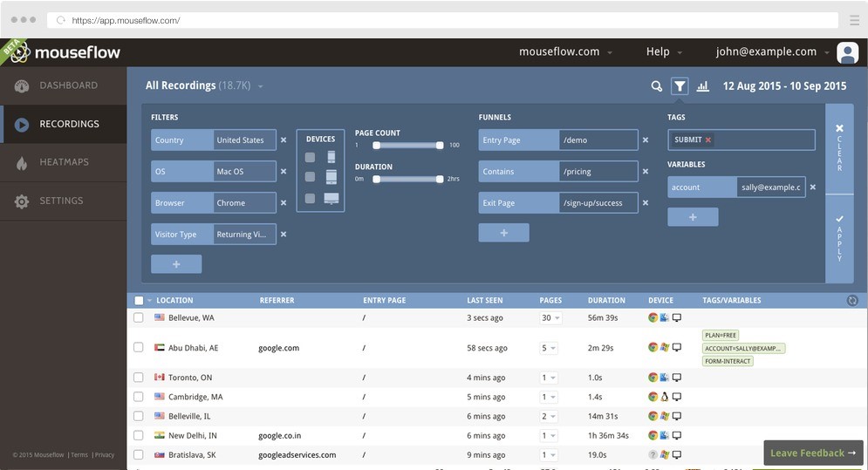This screenshot has width=868, height=470.
Task: Click the refresh icon in table header
Action: point(852,301)
